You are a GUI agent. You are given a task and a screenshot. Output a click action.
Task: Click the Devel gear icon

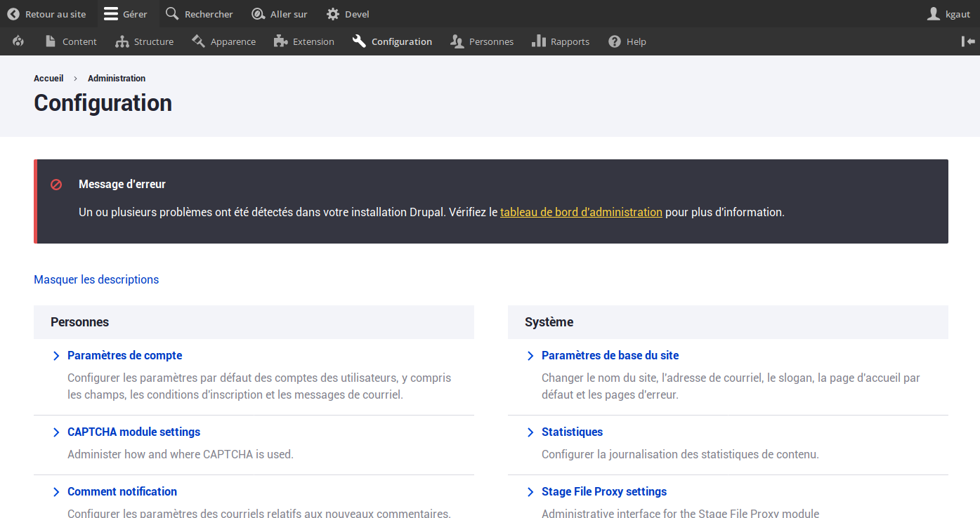pos(333,14)
